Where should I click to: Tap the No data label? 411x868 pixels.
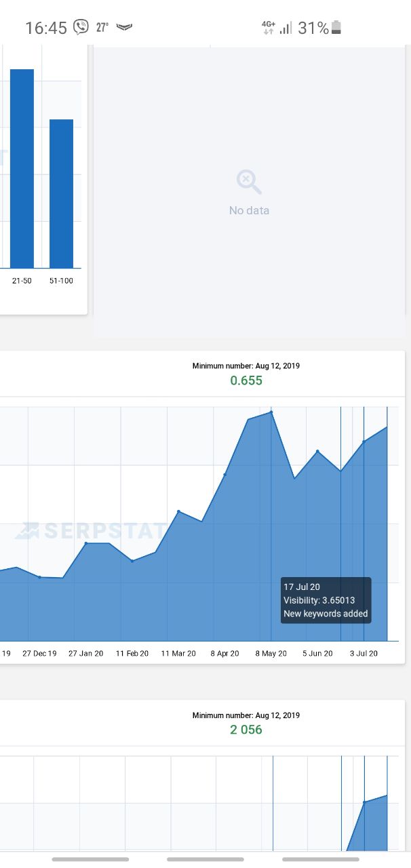(249, 211)
